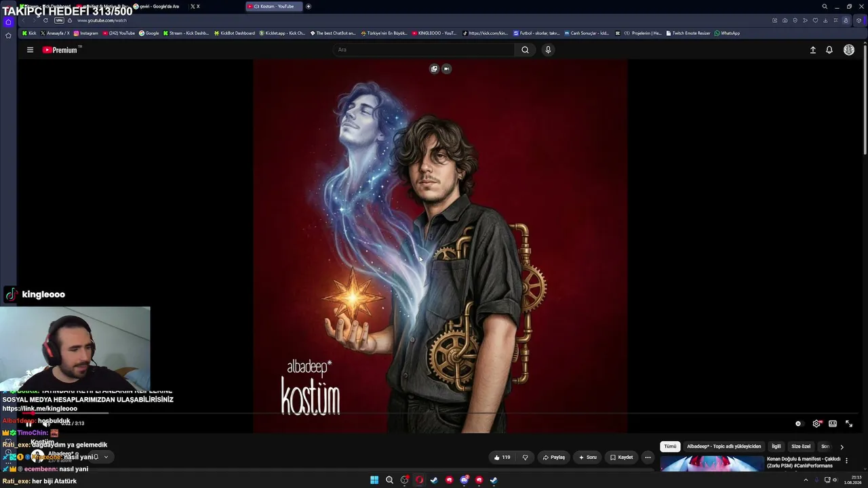
Task: Click the Kaydet save button
Action: [x=621, y=457]
